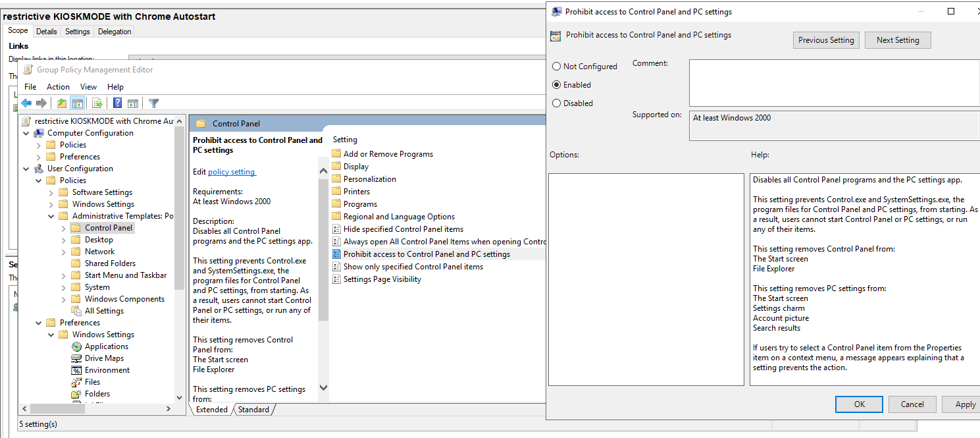The width and height of the screenshot is (980, 438).
Task: Collapse the Administrative Templates tree node
Action: 51,216
